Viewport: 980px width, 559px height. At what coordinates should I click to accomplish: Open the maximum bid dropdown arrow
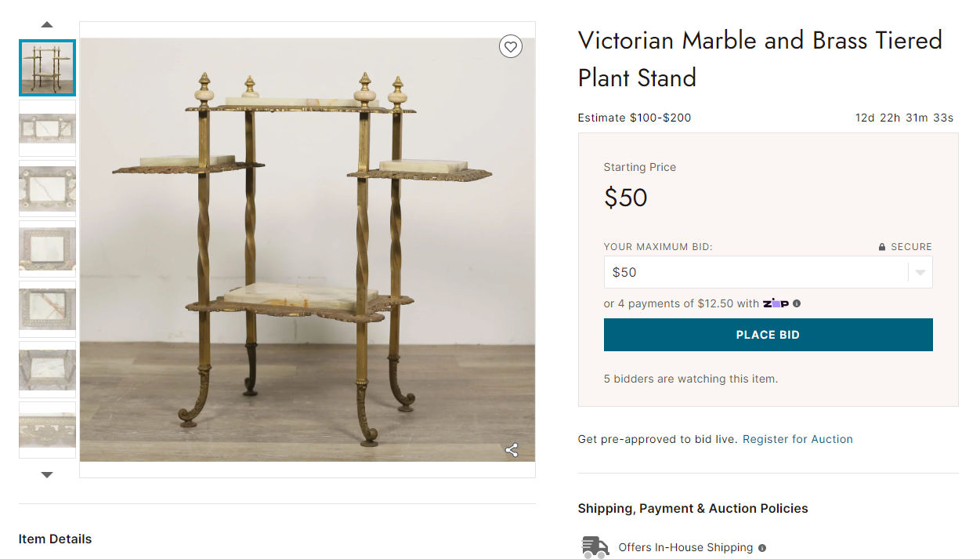[x=920, y=273]
